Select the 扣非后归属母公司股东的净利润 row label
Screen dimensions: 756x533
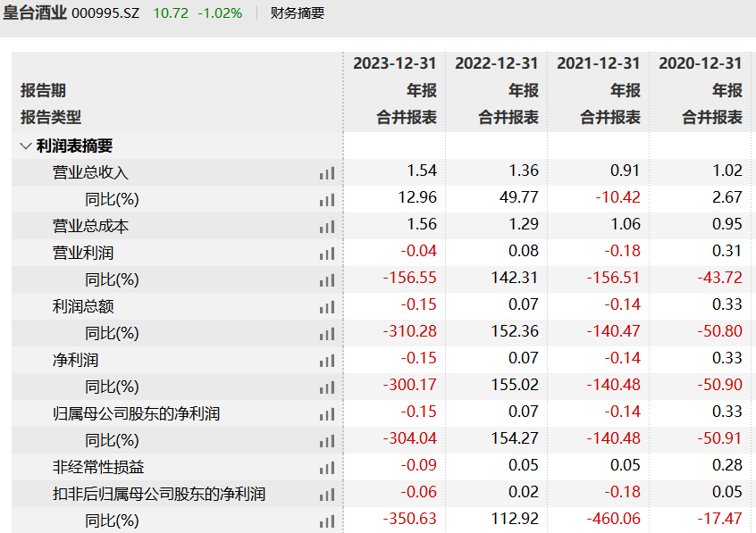tap(159, 494)
